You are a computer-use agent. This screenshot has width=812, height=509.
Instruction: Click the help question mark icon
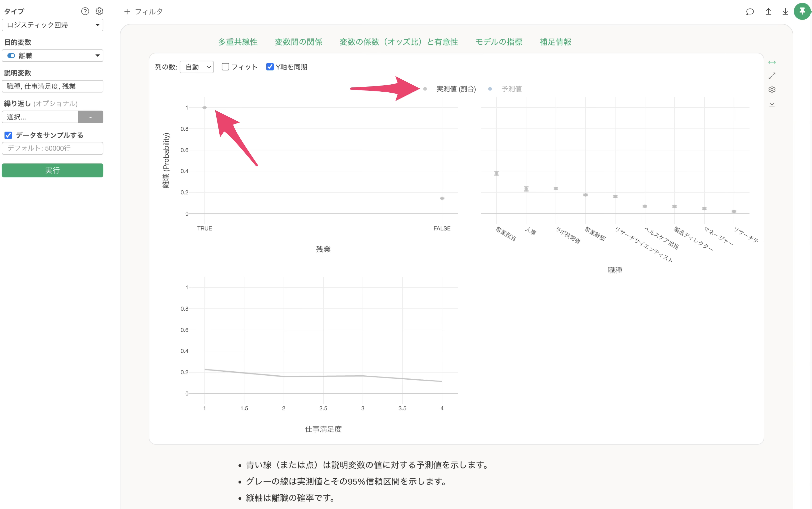click(x=85, y=12)
